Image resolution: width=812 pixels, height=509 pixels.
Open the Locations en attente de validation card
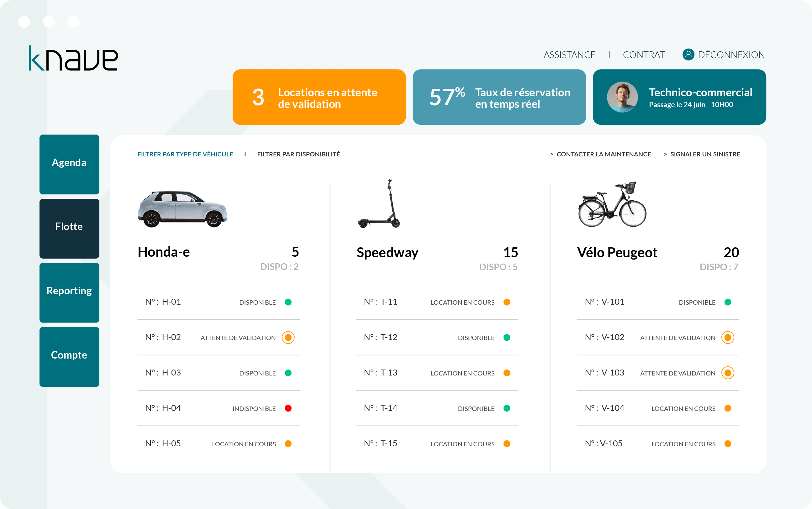[319, 97]
